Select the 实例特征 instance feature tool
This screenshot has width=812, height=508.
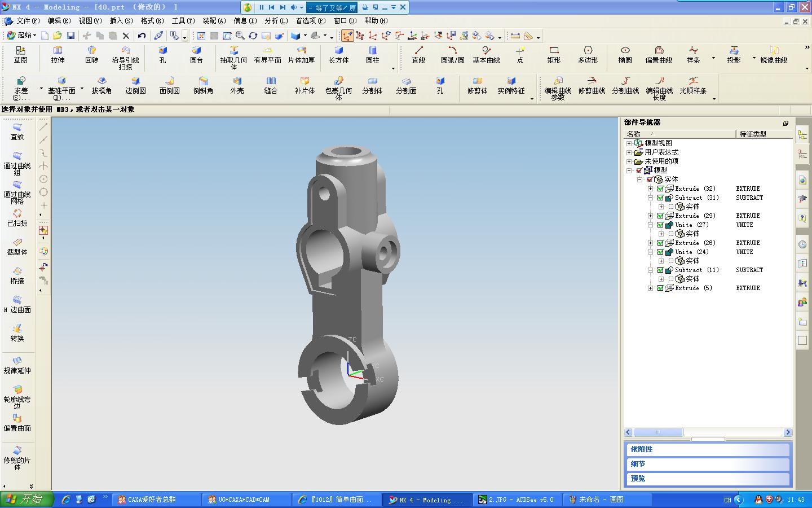(x=511, y=86)
